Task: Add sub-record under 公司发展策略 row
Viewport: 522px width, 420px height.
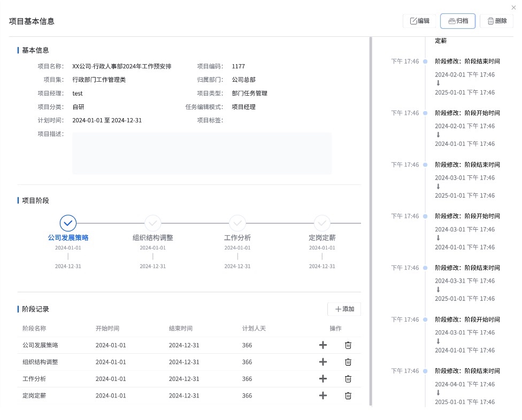Action: [323, 345]
